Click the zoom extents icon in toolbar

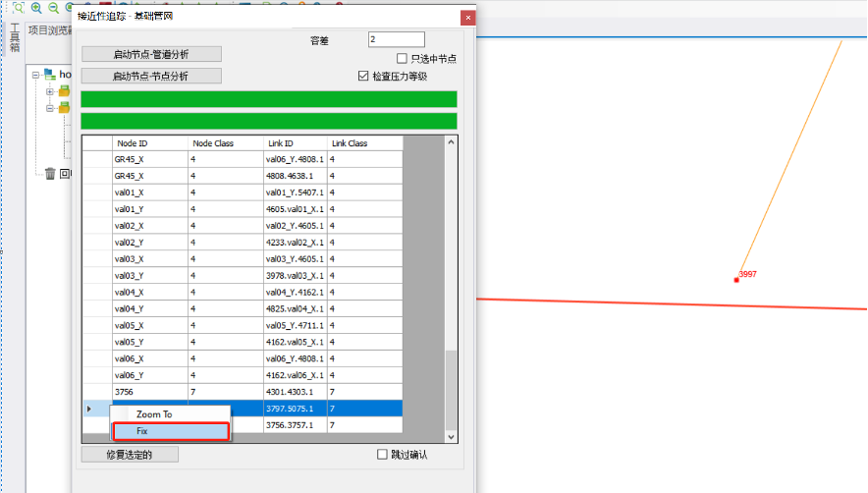click(x=18, y=7)
